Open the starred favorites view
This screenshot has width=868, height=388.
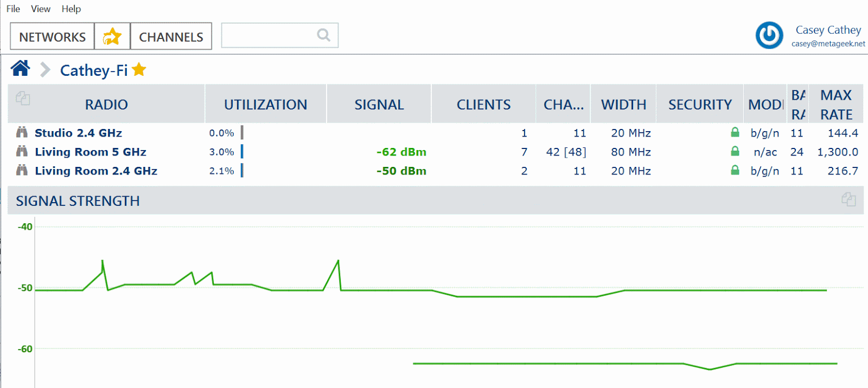112,36
